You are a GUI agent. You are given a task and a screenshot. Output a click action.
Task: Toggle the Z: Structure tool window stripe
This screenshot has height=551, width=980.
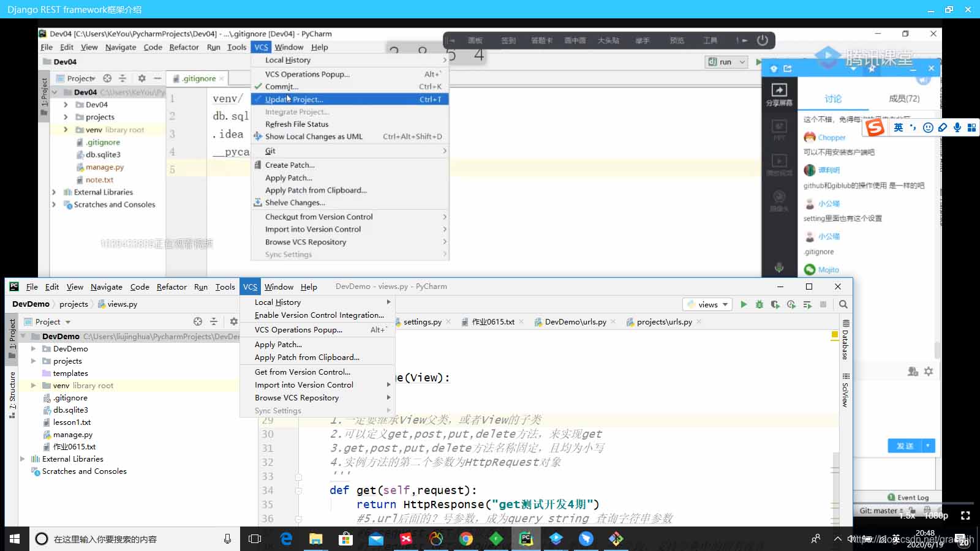(12, 394)
